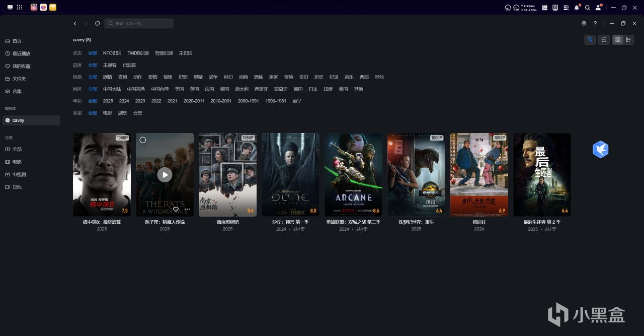Open the monitor system icon
Image resolution: width=644 pixels, height=336 pixels.
coord(555,8)
